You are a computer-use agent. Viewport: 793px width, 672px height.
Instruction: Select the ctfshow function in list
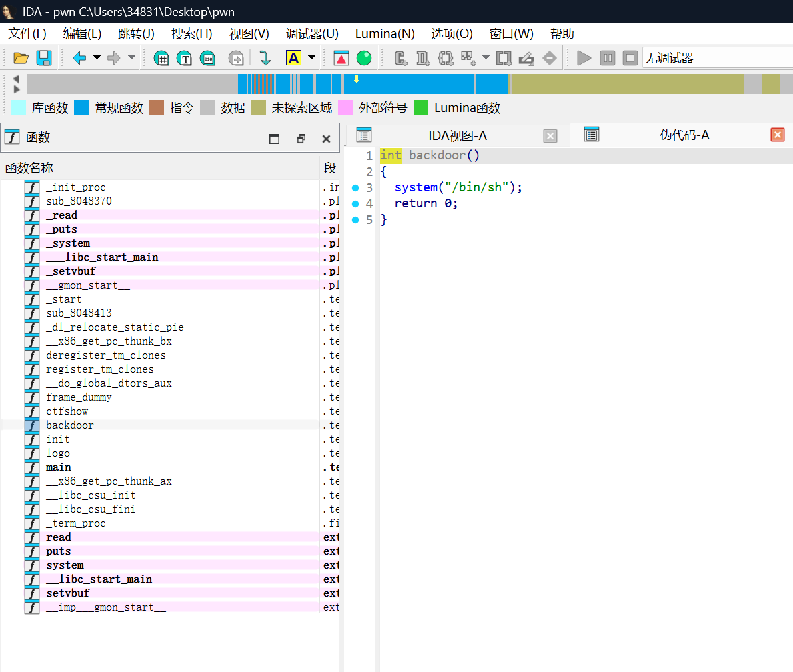point(171,411)
